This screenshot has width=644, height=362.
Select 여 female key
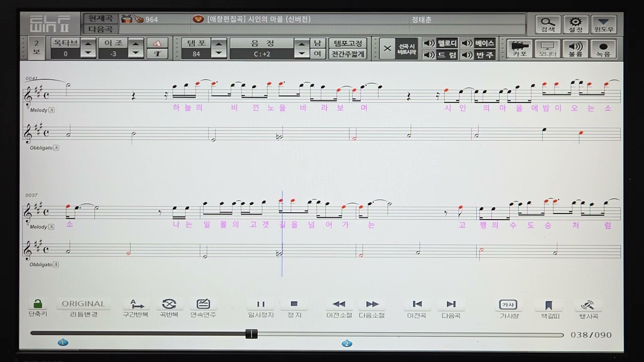click(x=317, y=54)
